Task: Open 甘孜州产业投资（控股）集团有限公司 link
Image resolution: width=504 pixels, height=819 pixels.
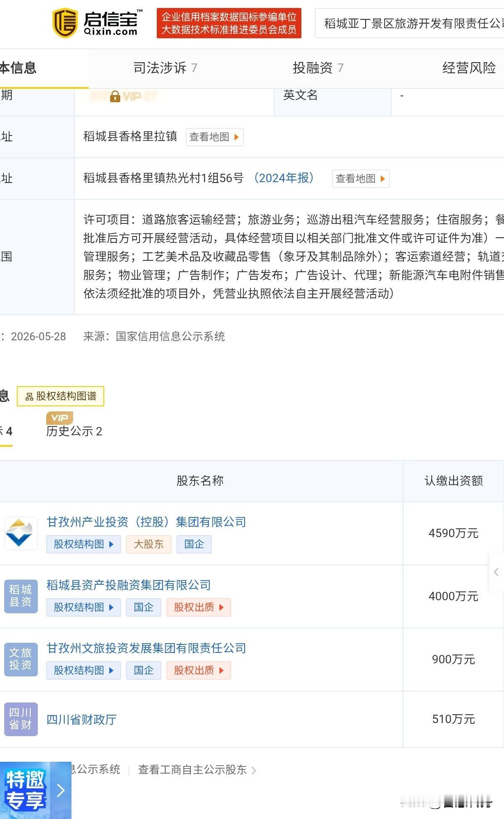Action: point(146,522)
